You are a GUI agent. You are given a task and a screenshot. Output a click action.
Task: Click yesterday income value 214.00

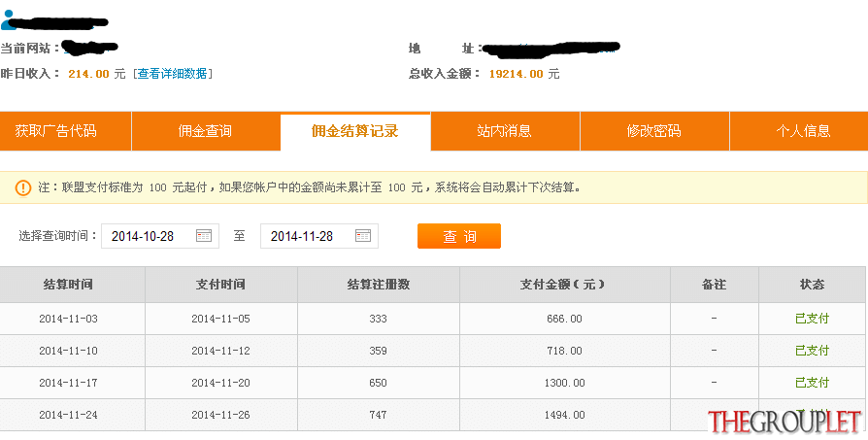tap(88, 74)
